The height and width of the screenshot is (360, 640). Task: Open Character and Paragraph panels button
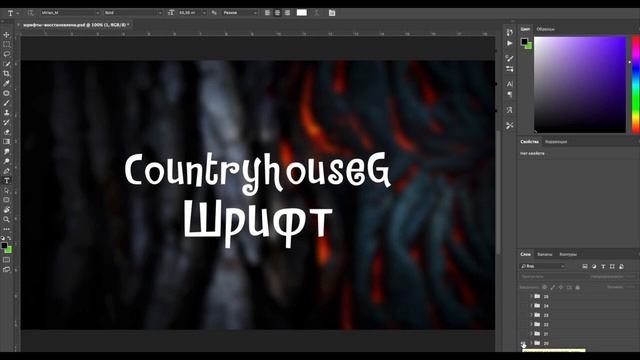pos(332,13)
